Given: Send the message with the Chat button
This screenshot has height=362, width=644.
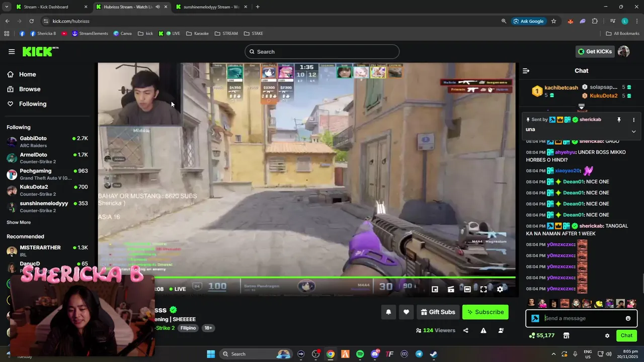Looking at the screenshot, I should (x=626, y=335).
